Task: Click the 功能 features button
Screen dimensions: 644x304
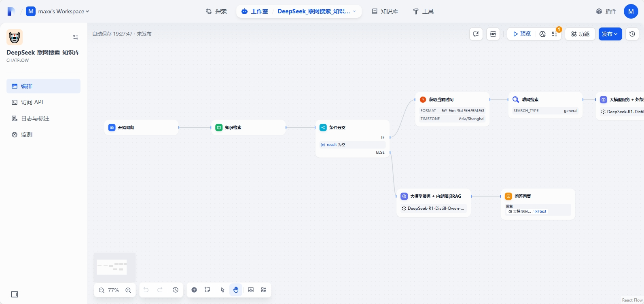Action: point(580,34)
